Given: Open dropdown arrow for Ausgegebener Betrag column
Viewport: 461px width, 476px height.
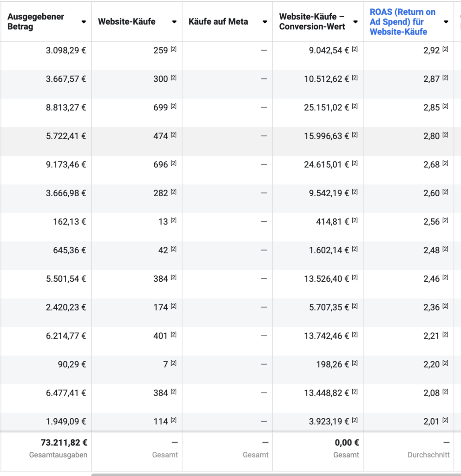Looking at the screenshot, I should 84,22.
